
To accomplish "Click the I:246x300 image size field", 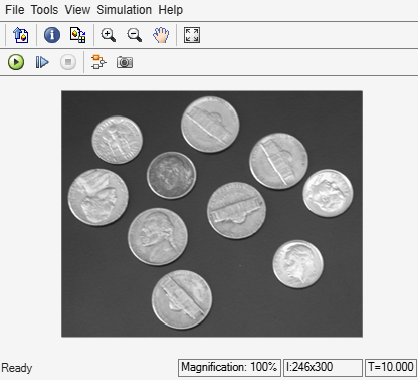I will click(x=323, y=368).
